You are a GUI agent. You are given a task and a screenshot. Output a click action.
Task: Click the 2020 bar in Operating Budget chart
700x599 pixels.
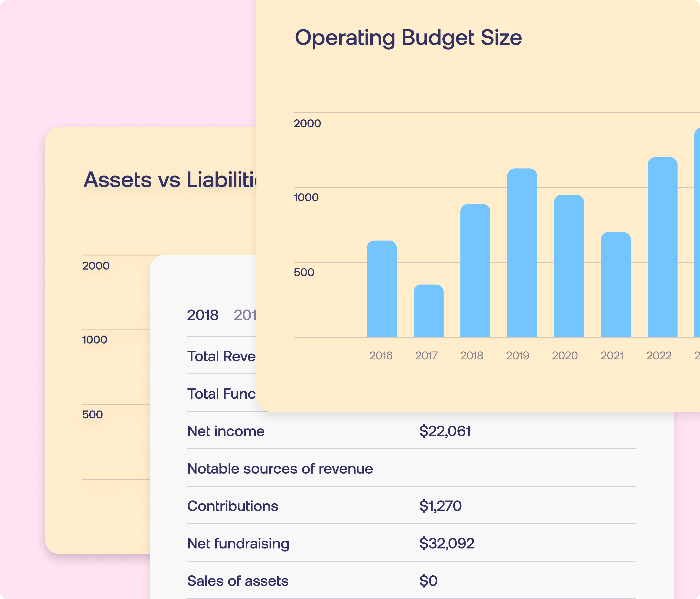point(569,266)
